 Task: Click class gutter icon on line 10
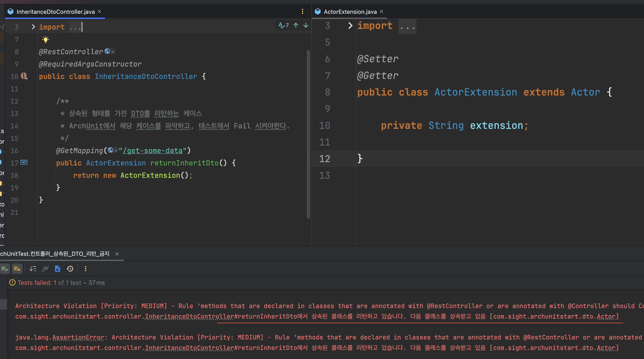coord(24,76)
